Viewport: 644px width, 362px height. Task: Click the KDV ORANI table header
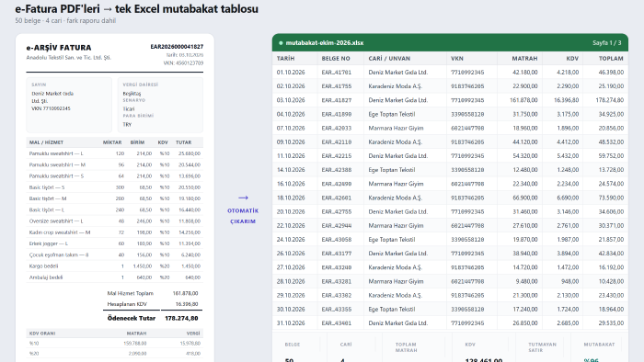[x=42, y=334]
